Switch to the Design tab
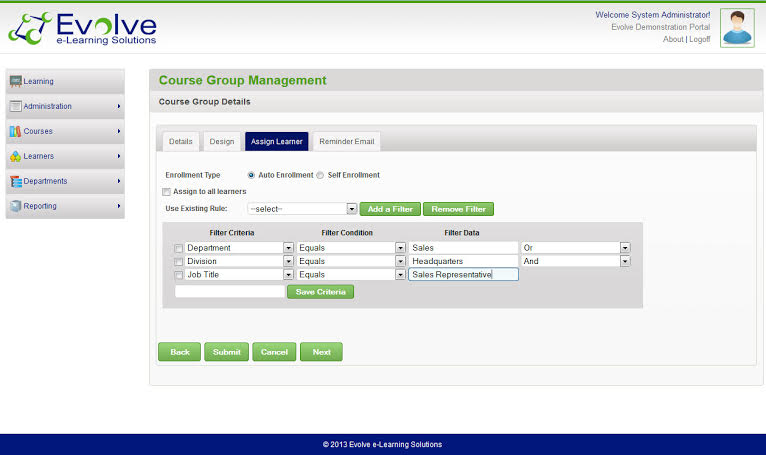 tap(222, 141)
